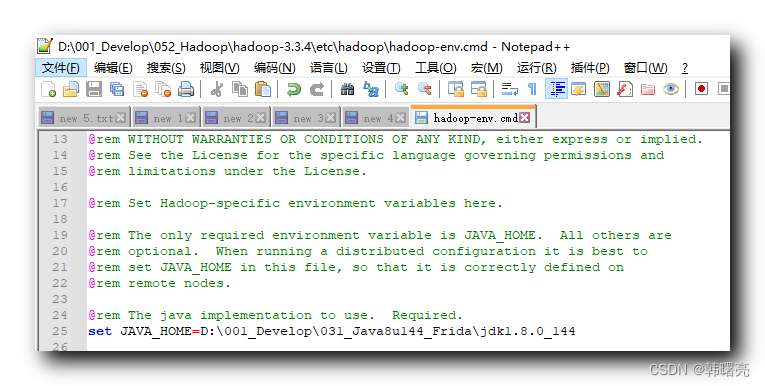Toggle show all characters pilcrow icon
Image resolution: width=765 pixels, height=386 pixels.
[532, 89]
